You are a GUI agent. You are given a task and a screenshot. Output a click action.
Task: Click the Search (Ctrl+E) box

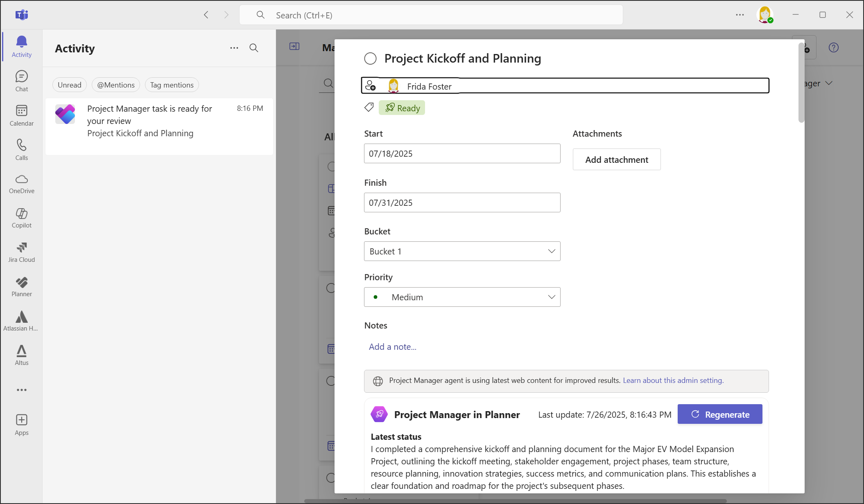pos(431,15)
